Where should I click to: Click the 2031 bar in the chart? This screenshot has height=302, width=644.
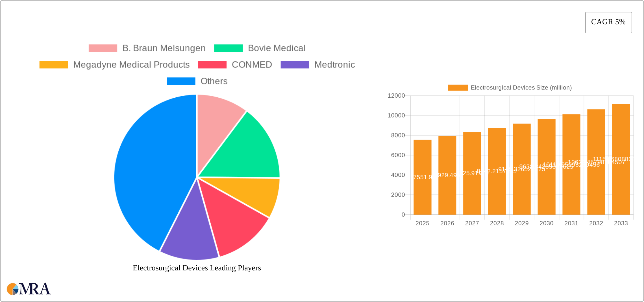coord(571,165)
